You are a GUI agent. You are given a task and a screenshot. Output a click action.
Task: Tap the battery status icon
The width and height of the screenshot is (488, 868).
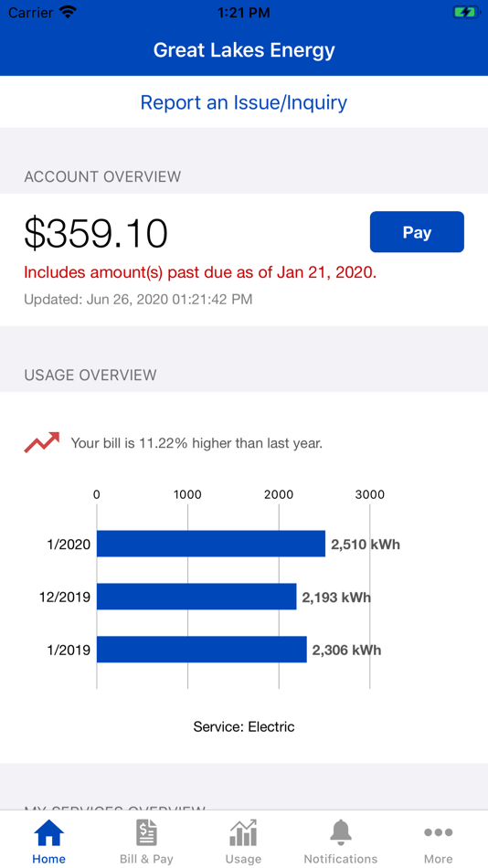[x=465, y=12]
